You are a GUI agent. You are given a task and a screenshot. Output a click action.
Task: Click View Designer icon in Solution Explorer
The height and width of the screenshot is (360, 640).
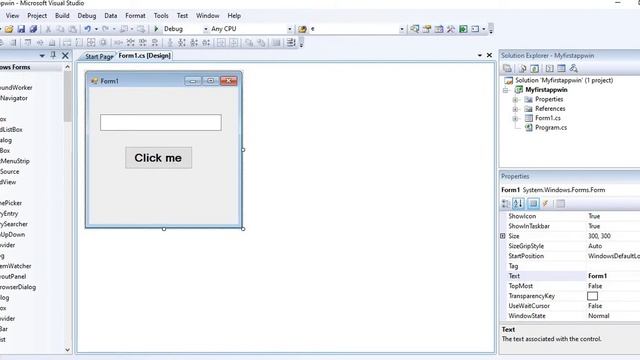[562, 68]
